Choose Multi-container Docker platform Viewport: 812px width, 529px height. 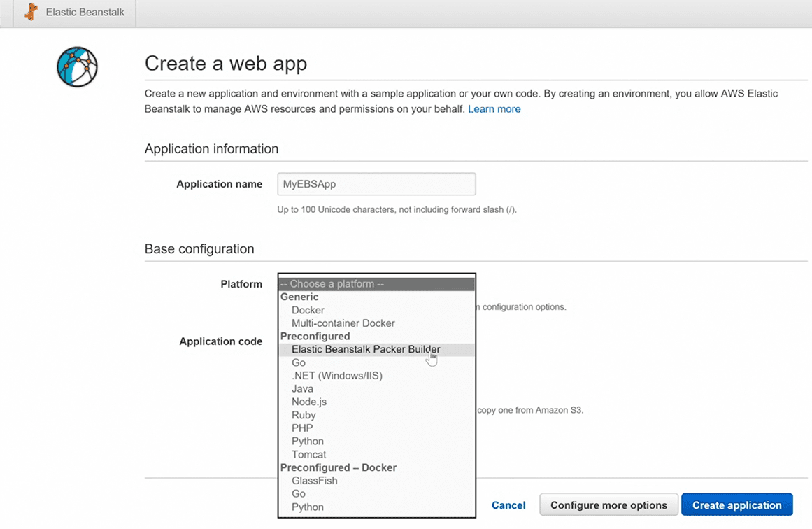click(343, 323)
